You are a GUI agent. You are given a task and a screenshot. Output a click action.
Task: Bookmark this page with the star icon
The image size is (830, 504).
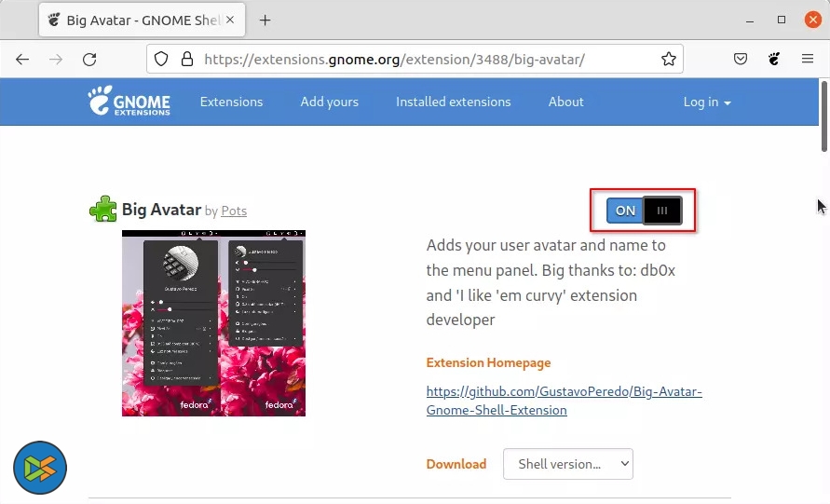click(x=669, y=59)
